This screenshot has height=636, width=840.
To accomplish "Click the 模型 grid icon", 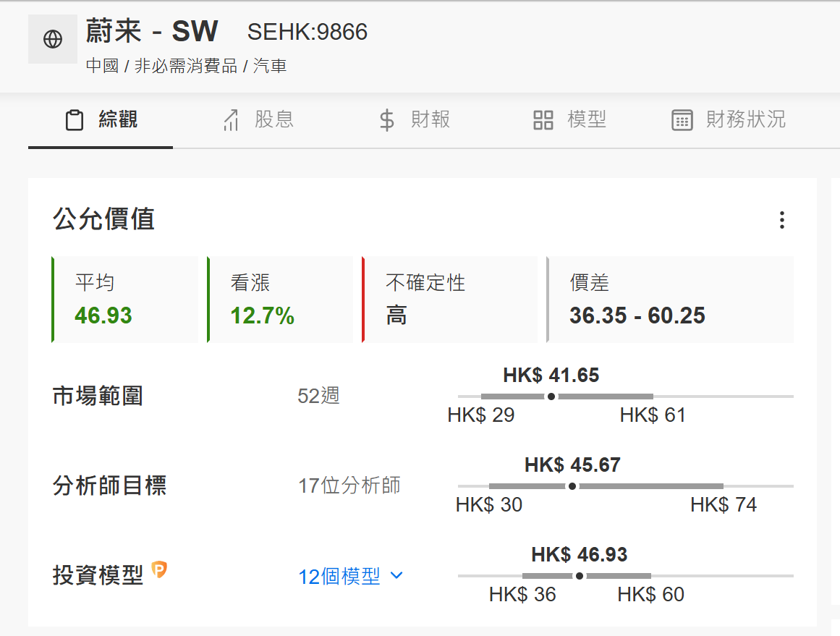I will pyautogui.click(x=543, y=120).
